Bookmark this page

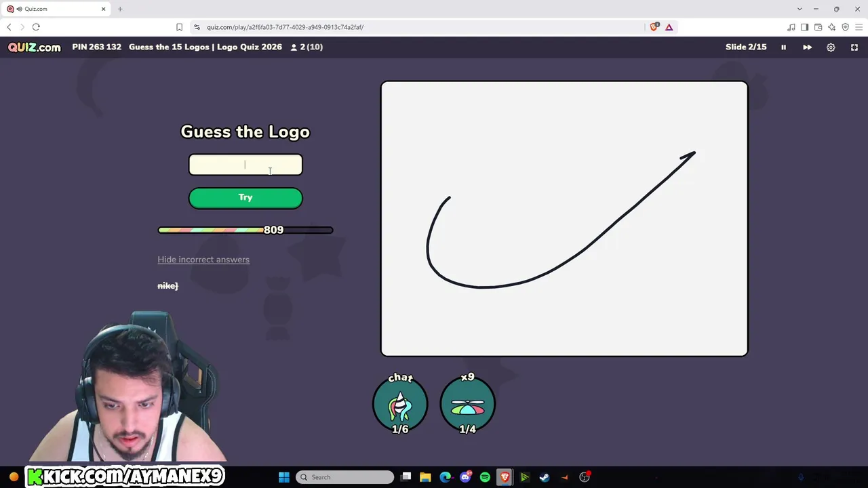pos(179,27)
